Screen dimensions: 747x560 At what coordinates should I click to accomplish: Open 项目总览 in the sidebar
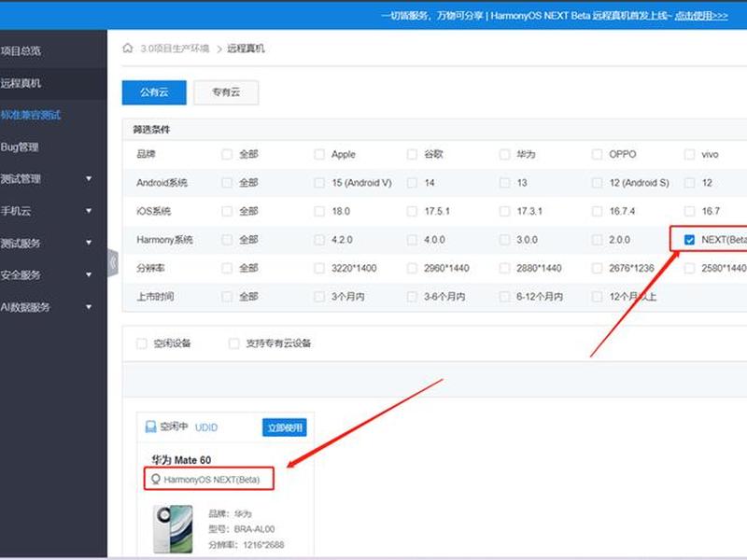click(x=21, y=51)
